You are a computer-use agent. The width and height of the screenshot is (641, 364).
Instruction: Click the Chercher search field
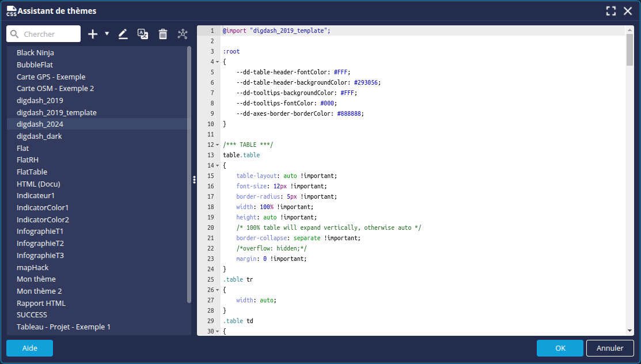49,34
